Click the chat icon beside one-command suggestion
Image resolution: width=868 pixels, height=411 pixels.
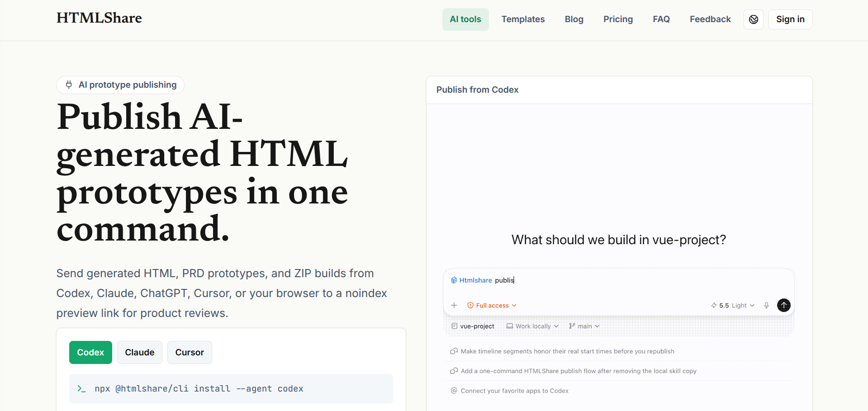pos(454,371)
